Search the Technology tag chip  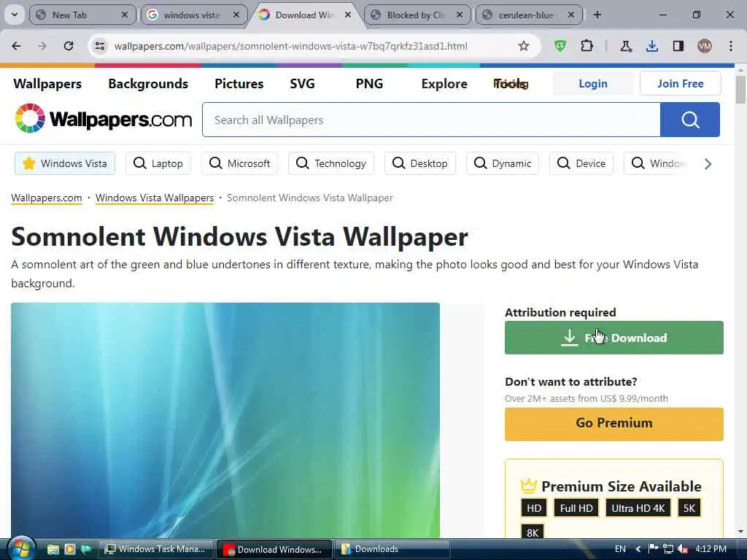point(331,163)
